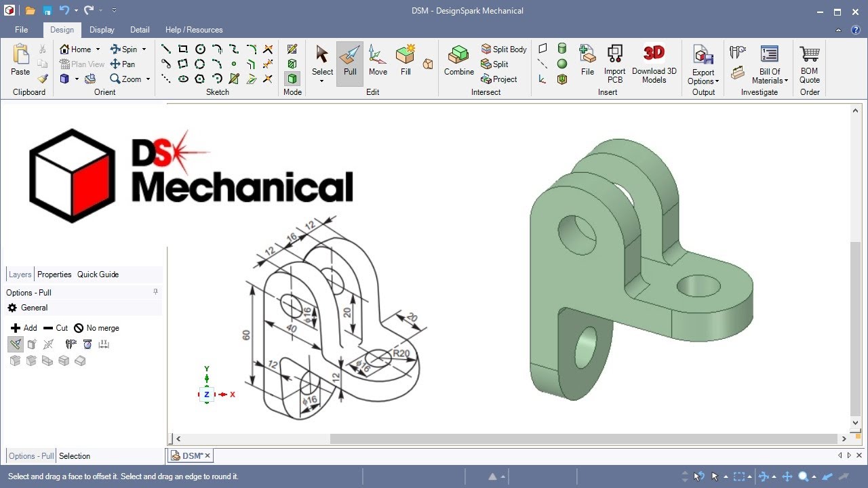This screenshot has height=488, width=868.
Task: Click the Split button
Action: coord(494,64)
